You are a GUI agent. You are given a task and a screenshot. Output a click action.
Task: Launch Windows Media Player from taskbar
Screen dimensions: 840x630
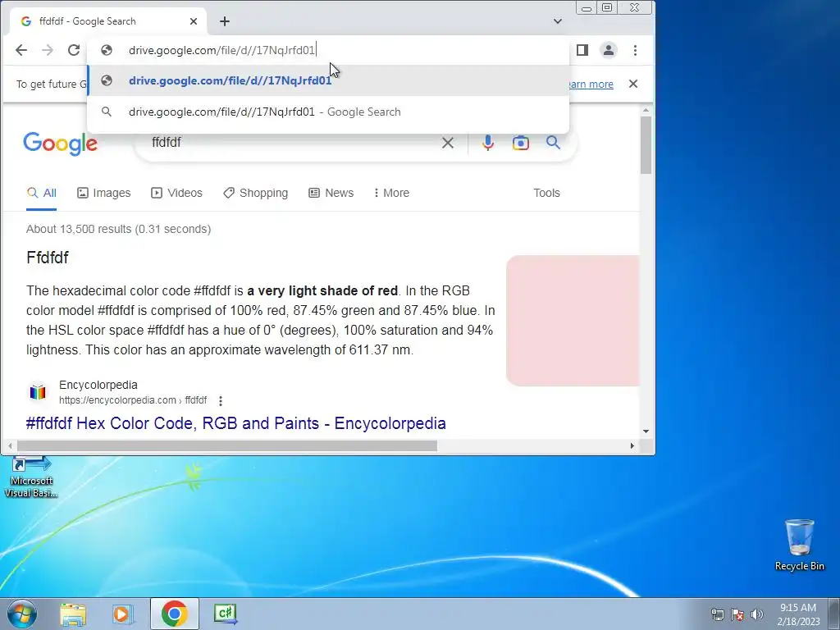(123, 614)
